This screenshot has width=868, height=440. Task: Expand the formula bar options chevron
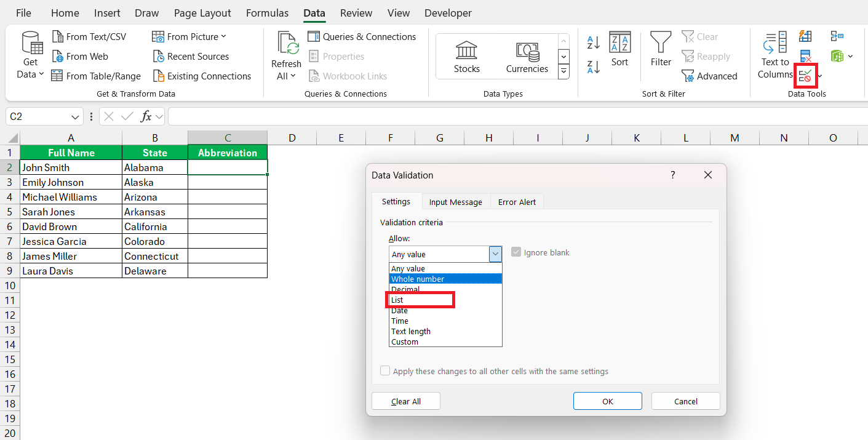pyautogui.click(x=159, y=116)
